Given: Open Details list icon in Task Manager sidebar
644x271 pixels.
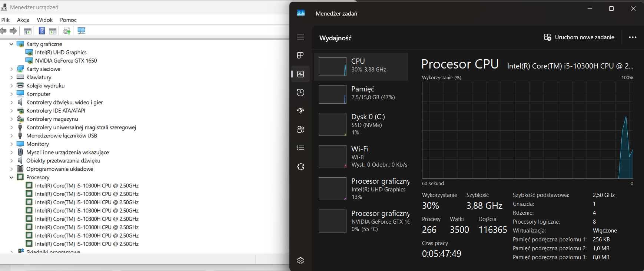Looking at the screenshot, I should 301,148.
